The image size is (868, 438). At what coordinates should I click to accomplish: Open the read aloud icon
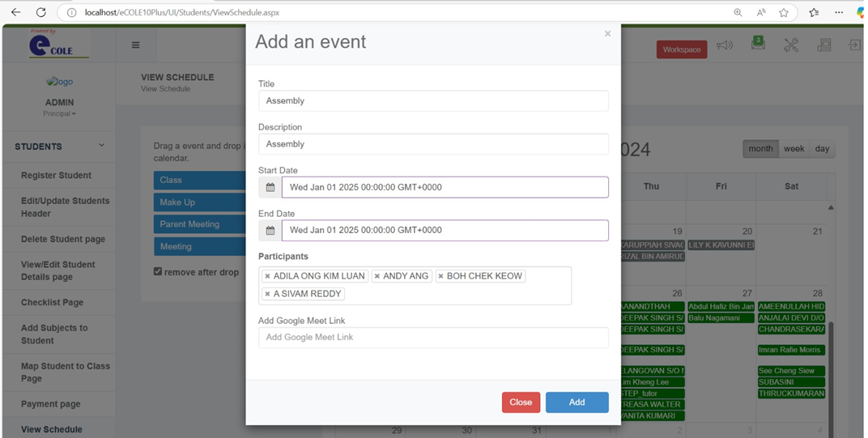[761, 12]
